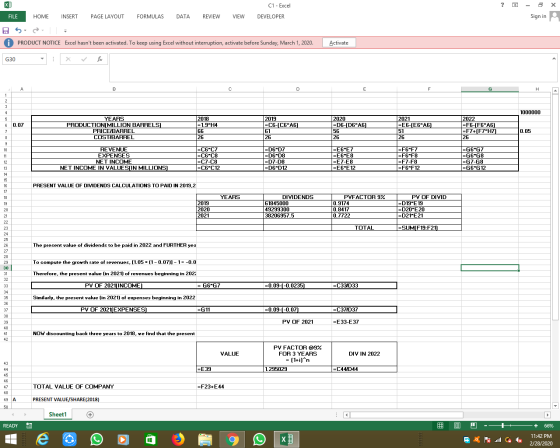Click the Cancel X icon in formula bar
The image size is (560, 448).
coord(68,59)
